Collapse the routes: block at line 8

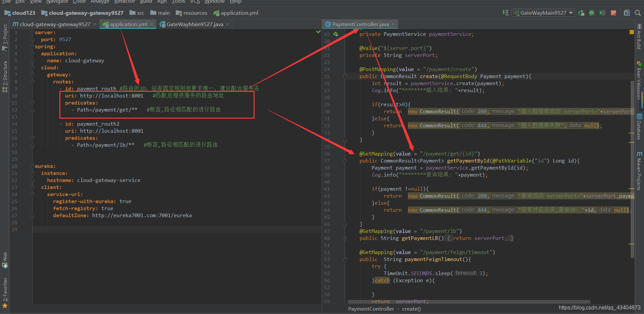coord(32,82)
